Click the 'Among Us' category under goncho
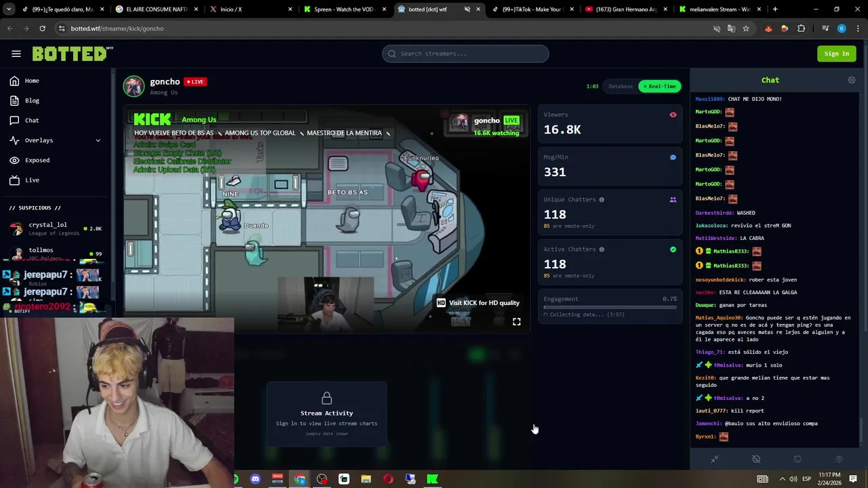The height and width of the screenshot is (488, 868). 163,93
